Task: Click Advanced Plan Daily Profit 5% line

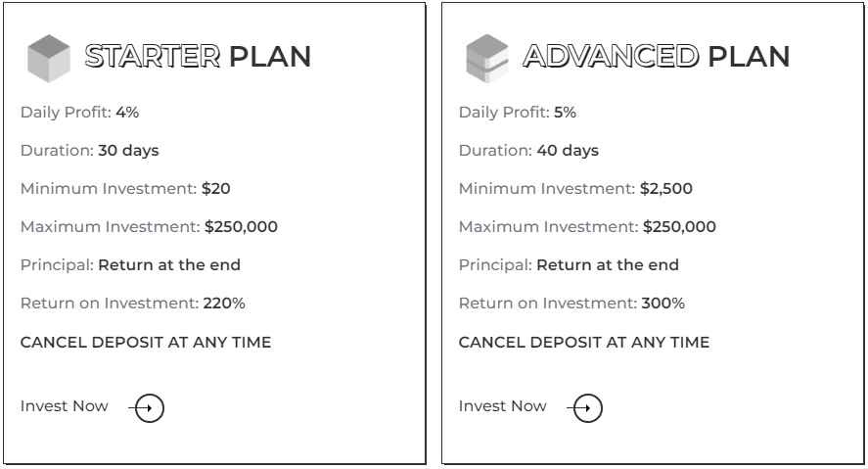Action: pyautogui.click(x=518, y=113)
